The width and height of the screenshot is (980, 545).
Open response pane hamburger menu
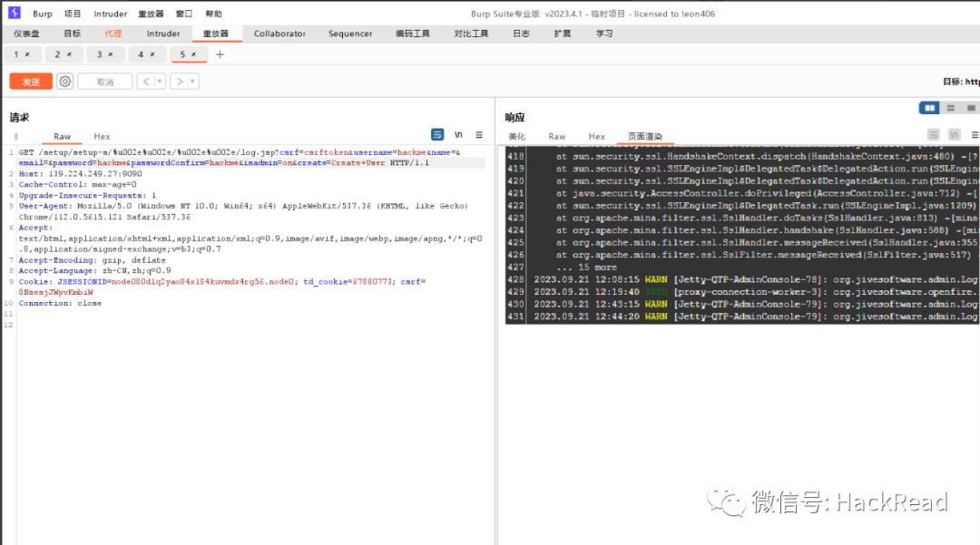point(975,134)
